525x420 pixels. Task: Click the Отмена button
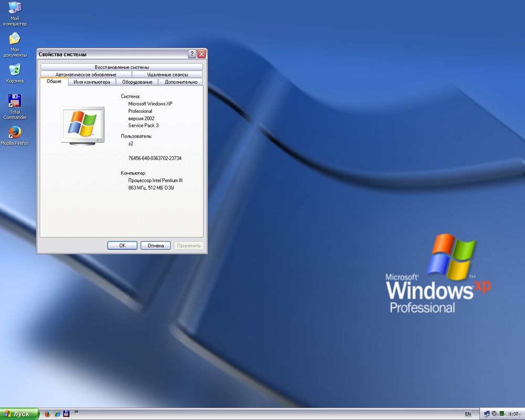156,246
